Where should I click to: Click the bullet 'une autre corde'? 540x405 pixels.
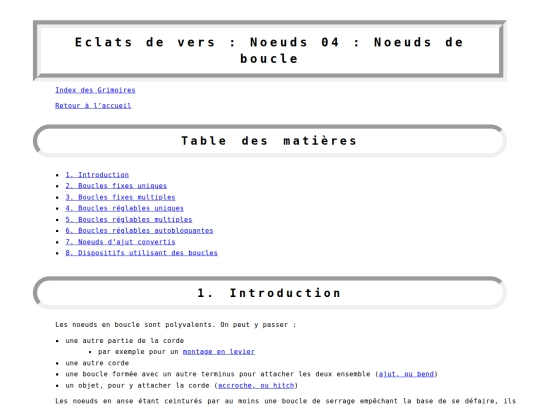point(97,363)
